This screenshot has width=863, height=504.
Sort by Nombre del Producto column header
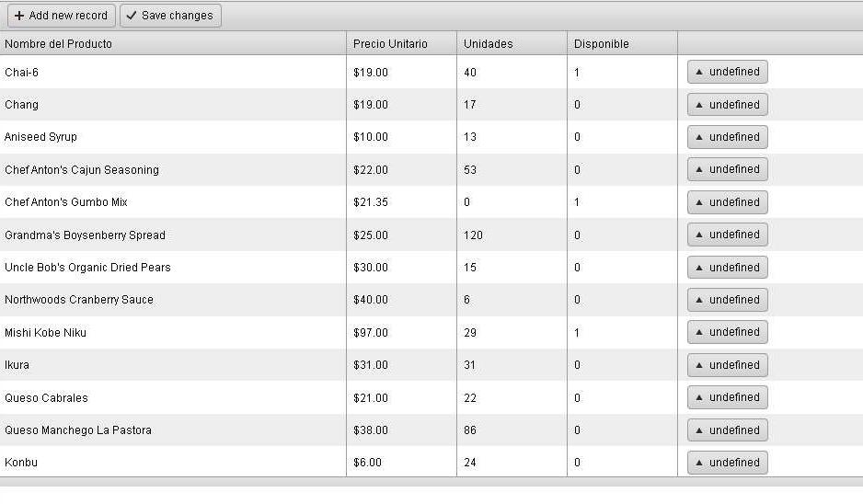(x=58, y=44)
